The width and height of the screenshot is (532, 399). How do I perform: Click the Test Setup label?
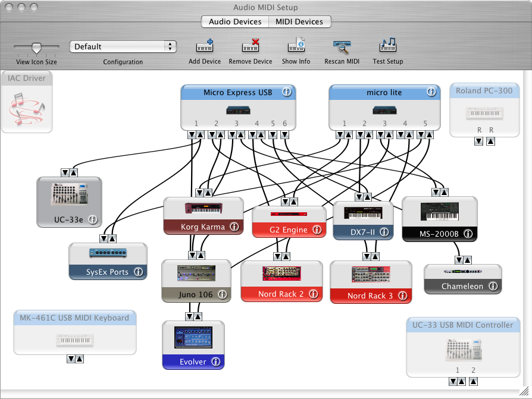(x=388, y=61)
